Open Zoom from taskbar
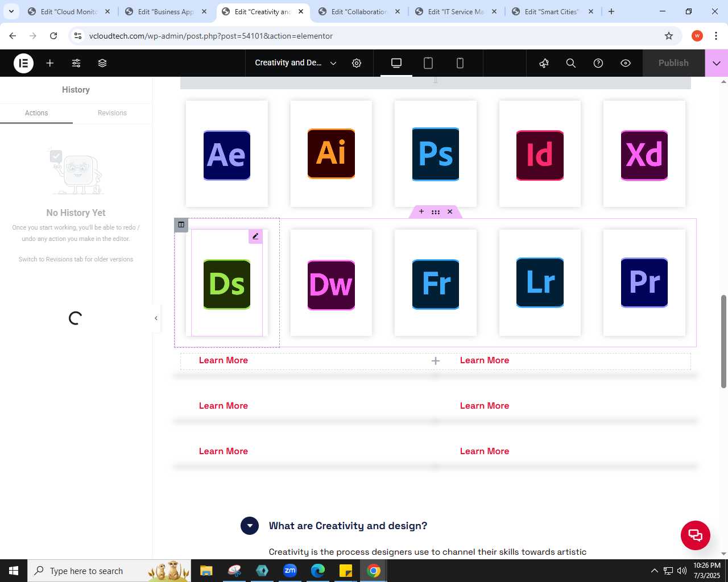The height and width of the screenshot is (582, 728). tap(290, 571)
